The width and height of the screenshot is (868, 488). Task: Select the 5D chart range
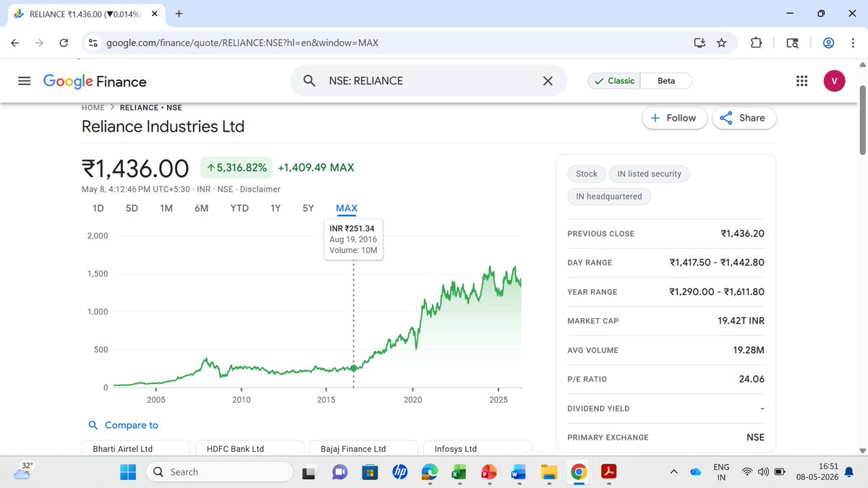pos(132,208)
